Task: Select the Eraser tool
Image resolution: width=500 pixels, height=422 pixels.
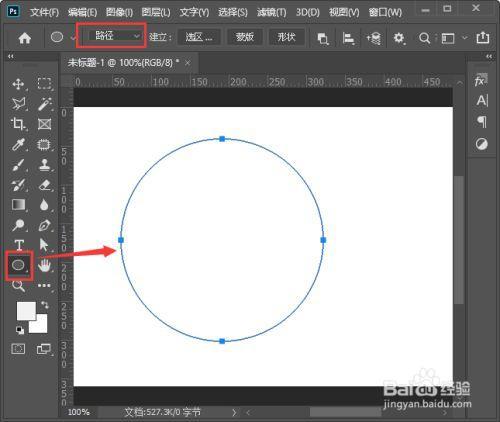Action: [44, 185]
